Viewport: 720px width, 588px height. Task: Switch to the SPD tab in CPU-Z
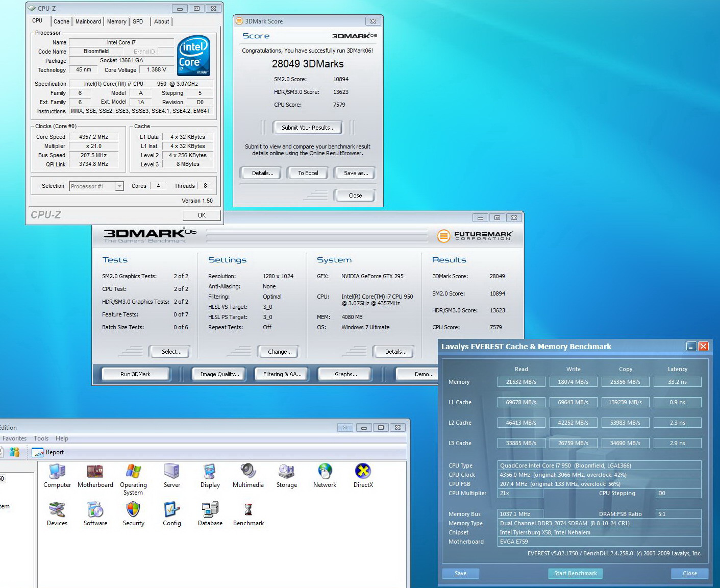coord(138,21)
